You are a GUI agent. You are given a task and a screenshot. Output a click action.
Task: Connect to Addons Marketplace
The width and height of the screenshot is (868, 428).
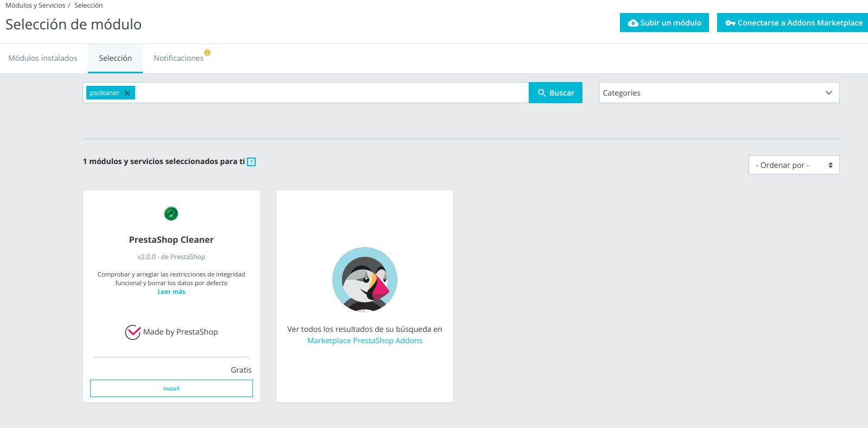tap(793, 23)
